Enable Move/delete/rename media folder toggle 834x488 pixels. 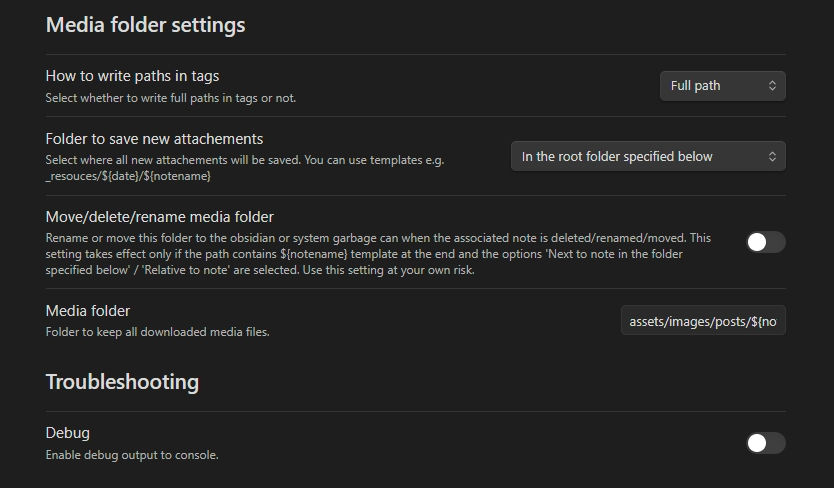765,242
